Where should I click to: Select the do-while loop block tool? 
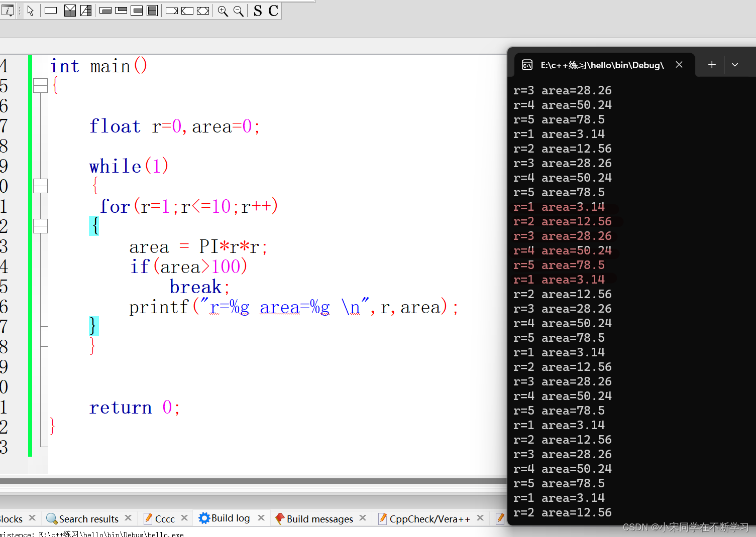[121, 11]
